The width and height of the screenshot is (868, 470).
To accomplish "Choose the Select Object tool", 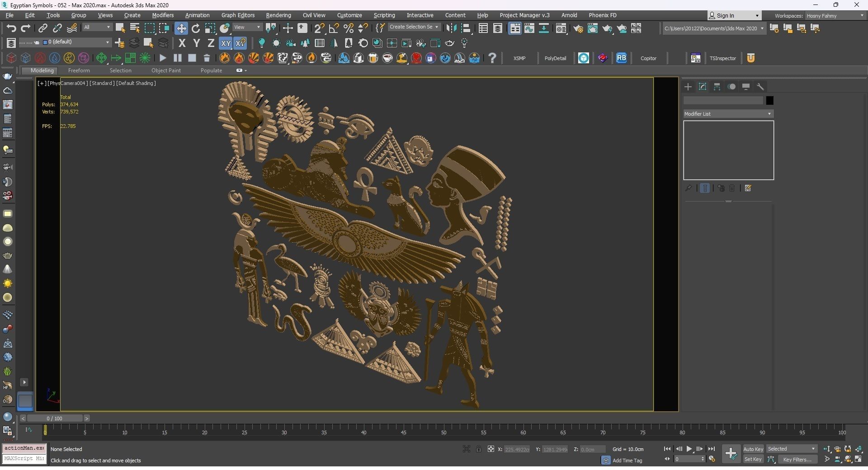I will point(120,28).
